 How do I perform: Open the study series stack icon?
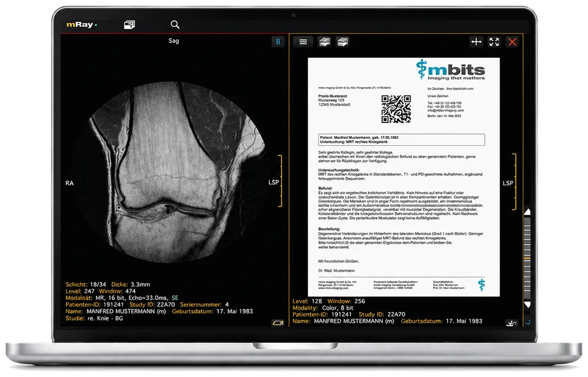pyautogui.click(x=129, y=25)
